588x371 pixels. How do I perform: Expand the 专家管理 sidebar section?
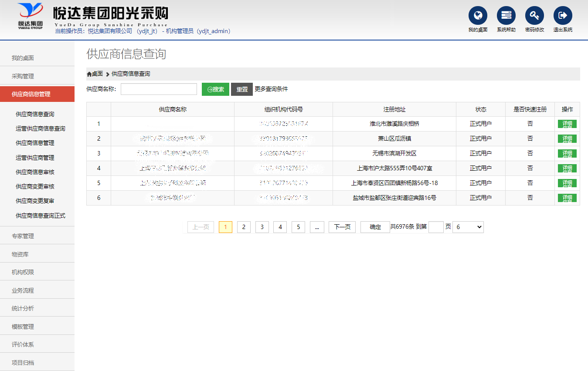pyautogui.click(x=23, y=236)
